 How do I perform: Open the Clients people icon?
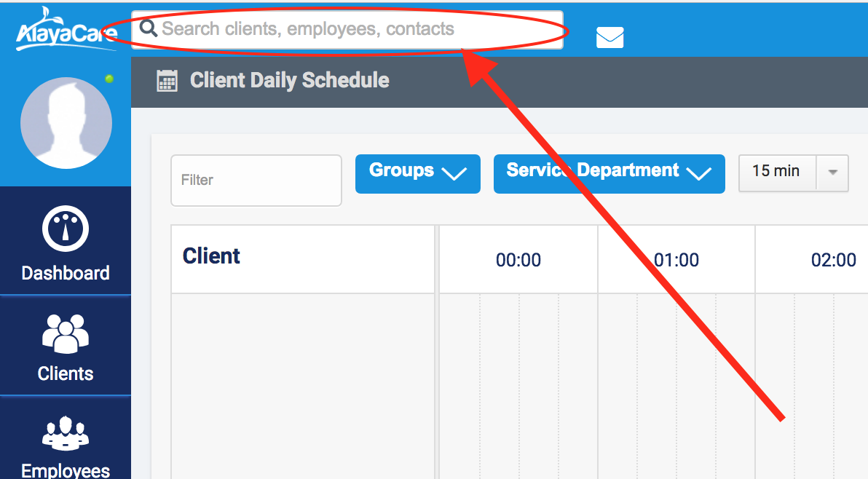(66, 333)
